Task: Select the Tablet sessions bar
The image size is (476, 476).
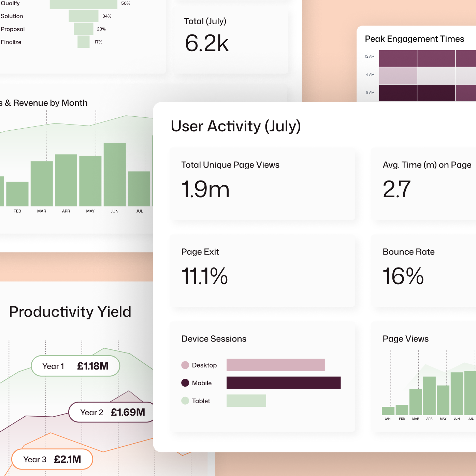Action: [x=246, y=401]
